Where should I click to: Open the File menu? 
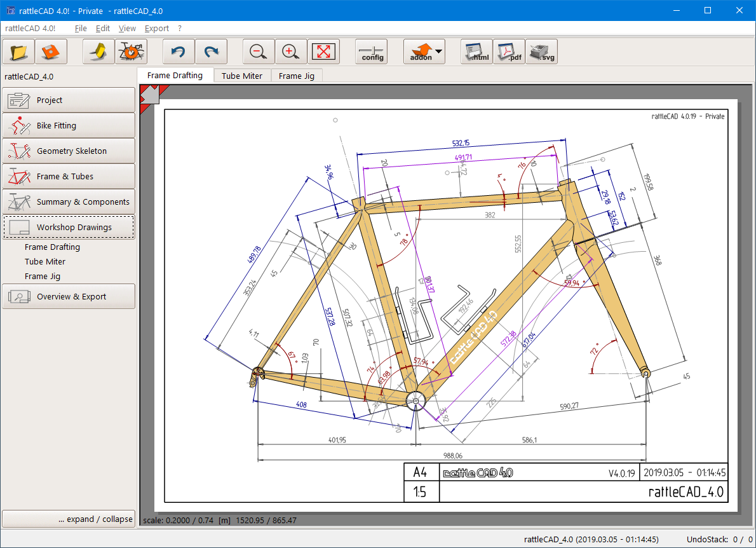(x=81, y=29)
